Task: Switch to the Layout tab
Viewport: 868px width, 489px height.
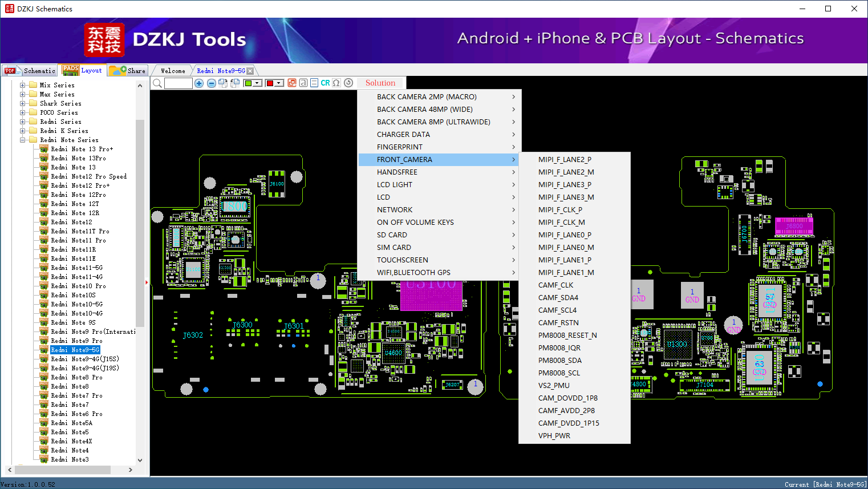Action: click(x=83, y=70)
